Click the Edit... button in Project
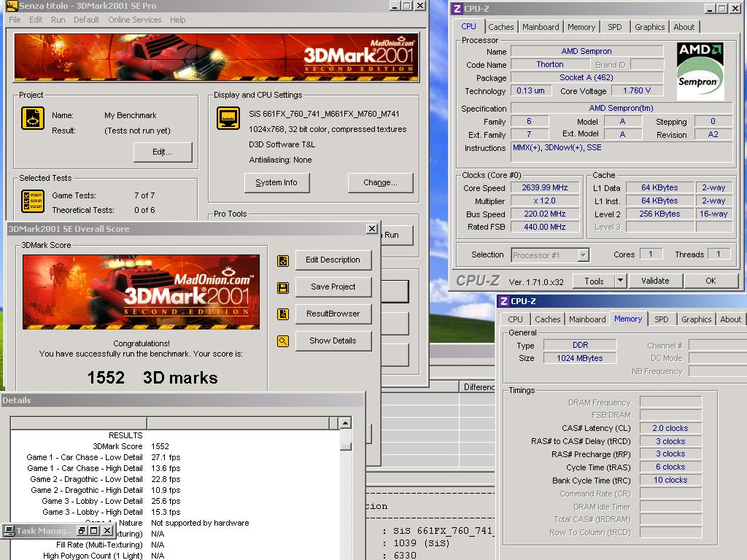The image size is (747, 560). click(x=163, y=152)
